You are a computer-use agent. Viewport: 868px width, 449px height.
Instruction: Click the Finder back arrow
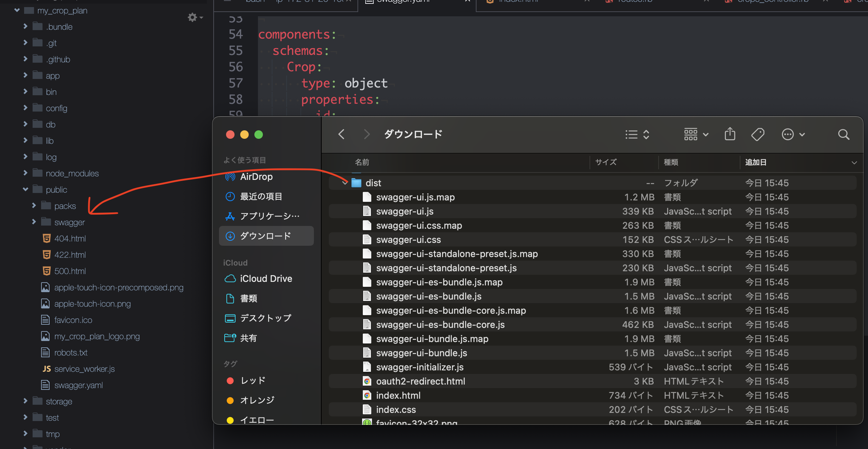point(342,135)
